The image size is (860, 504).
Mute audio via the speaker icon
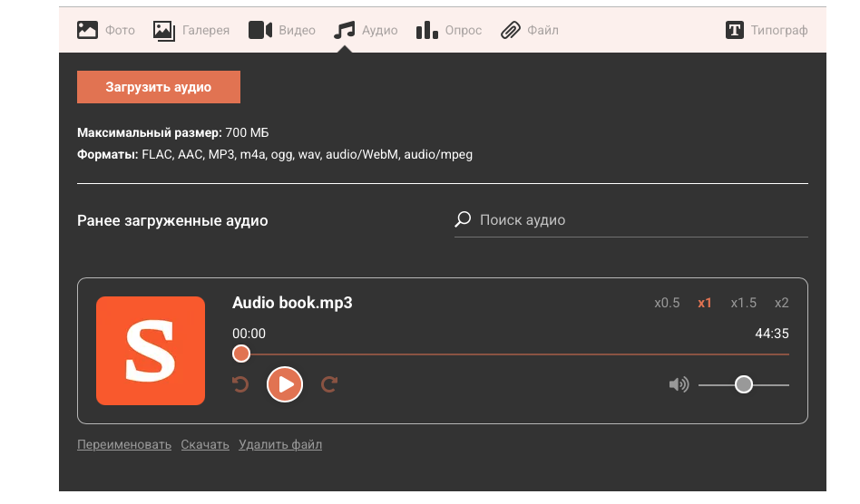679,384
